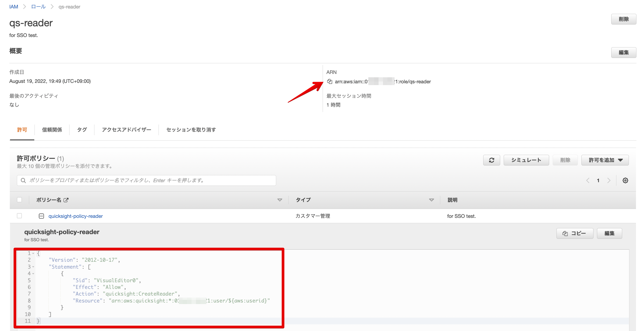Collapse the quicksight-policy-reader policy details
The height and width of the screenshot is (331, 644).
tap(41, 216)
